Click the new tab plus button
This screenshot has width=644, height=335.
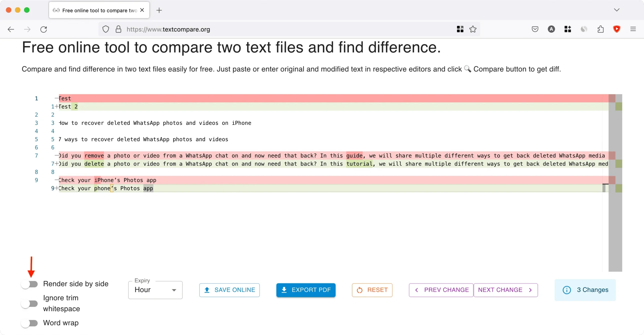coord(159,10)
